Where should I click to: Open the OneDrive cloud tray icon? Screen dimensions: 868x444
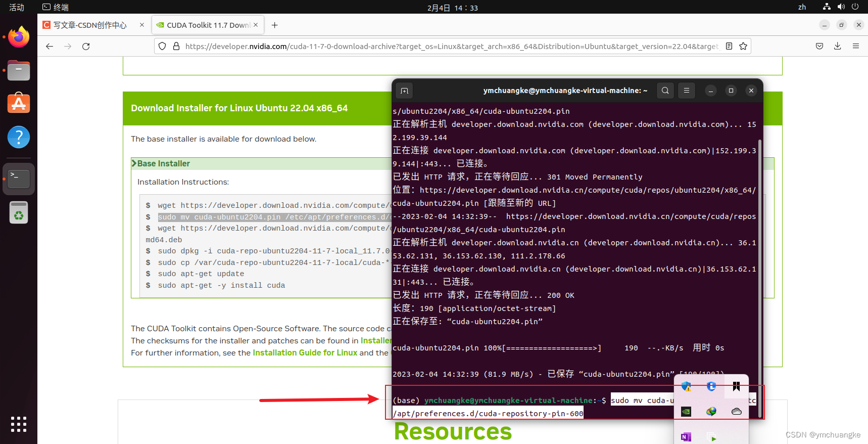[737, 412]
